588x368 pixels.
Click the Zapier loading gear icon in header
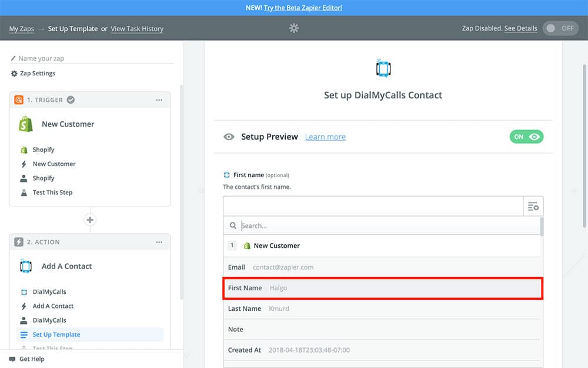[x=294, y=28]
